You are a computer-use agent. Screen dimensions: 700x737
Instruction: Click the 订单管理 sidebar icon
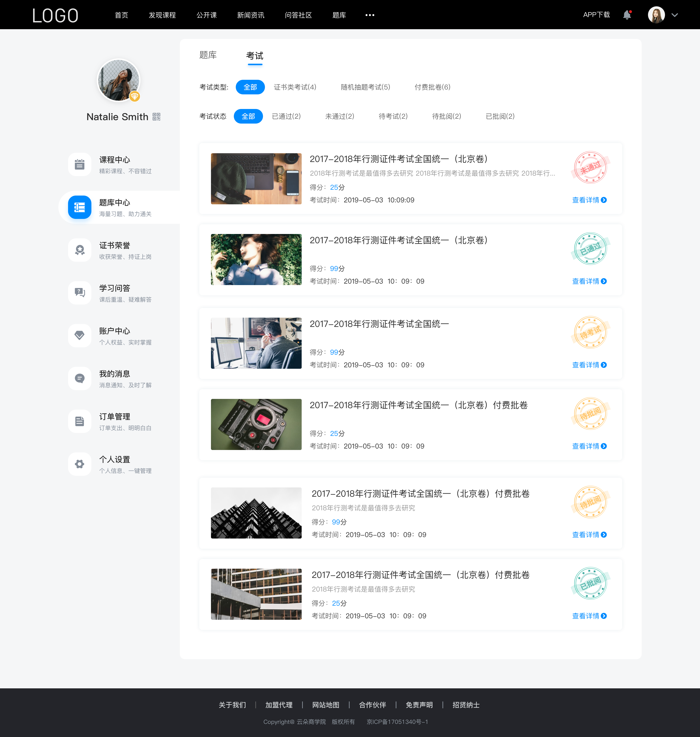pos(79,422)
